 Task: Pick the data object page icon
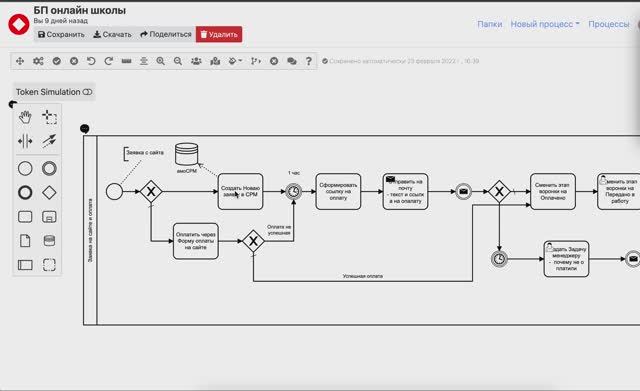coord(25,240)
